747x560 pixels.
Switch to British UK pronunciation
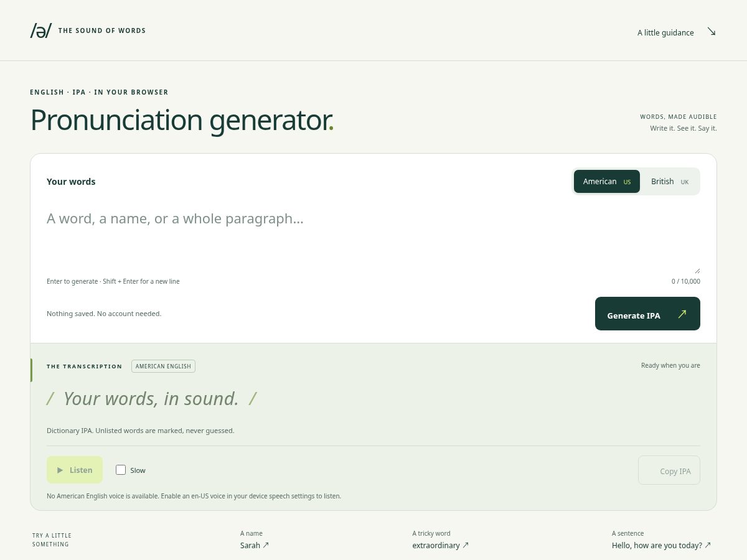[x=670, y=181]
